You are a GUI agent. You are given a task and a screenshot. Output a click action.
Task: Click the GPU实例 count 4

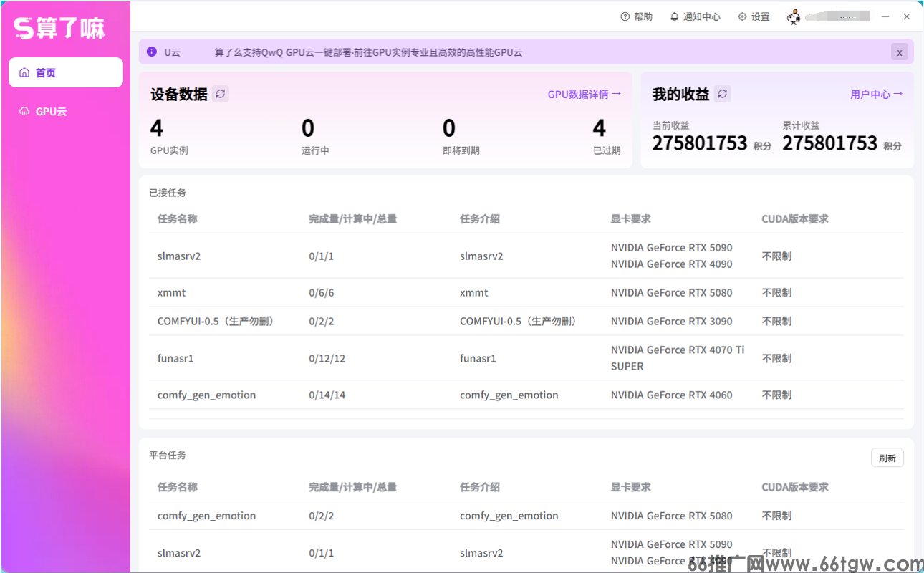157,128
